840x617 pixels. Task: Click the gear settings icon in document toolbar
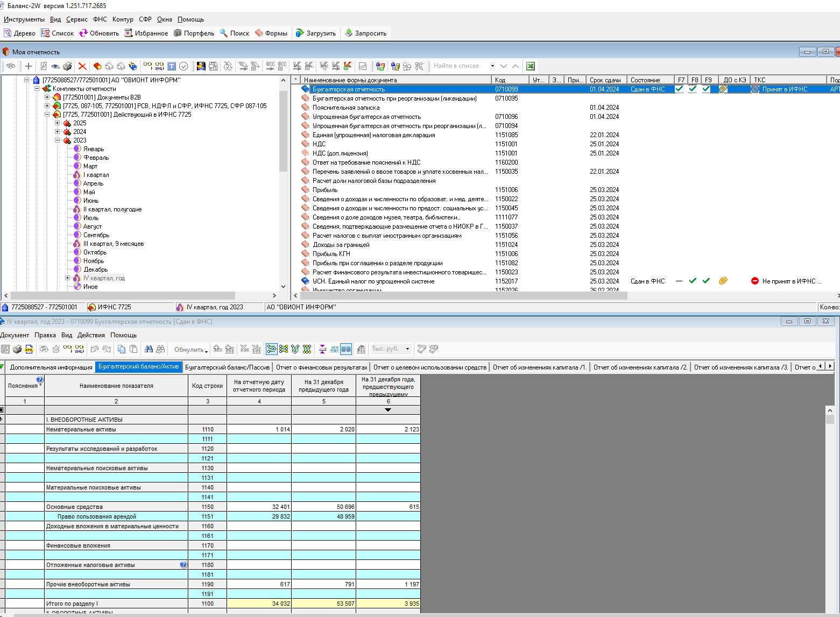[56, 349]
